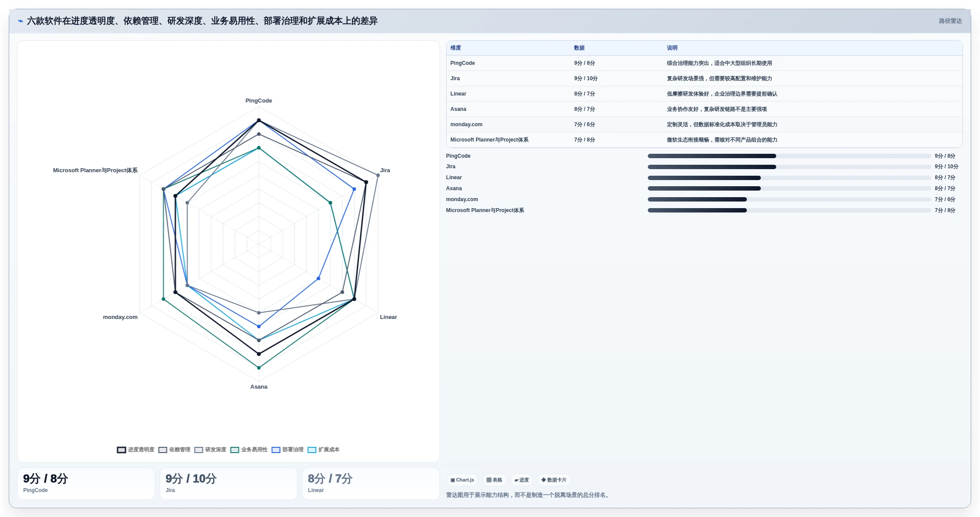Toggle the 业务易用性 legend item
Screen dimensions: 980x517
(x=249, y=450)
